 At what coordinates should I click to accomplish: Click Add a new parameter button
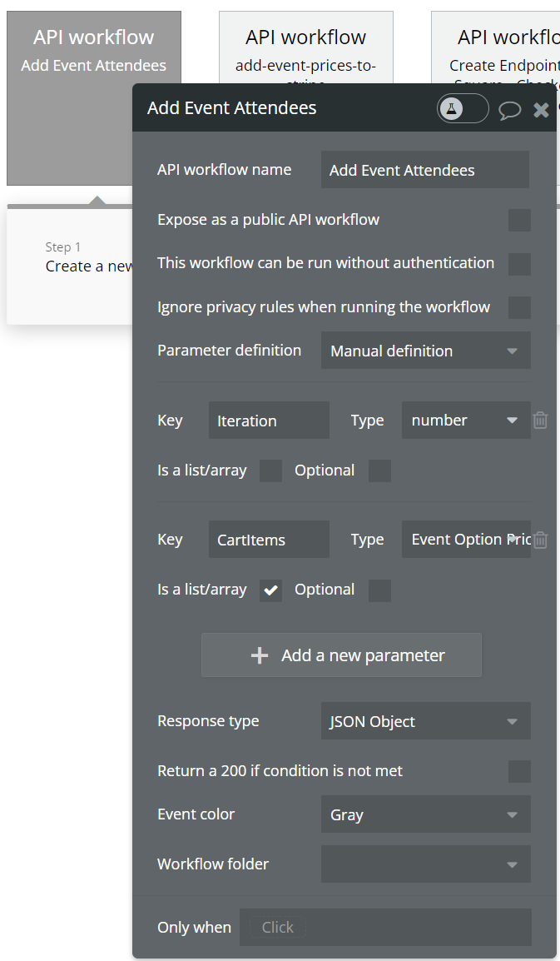(341, 655)
